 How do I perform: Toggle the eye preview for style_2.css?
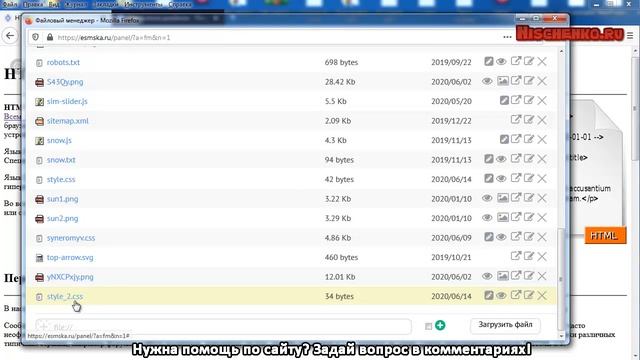pyautogui.click(x=501, y=296)
